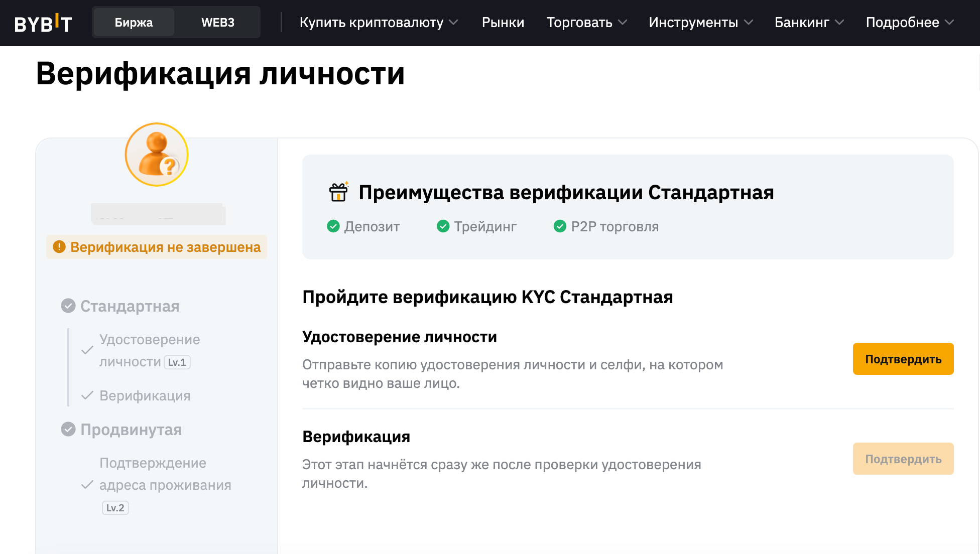This screenshot has height=554, width=980.
Task: Click the Верификация не завершена status badge
Action: 157,247
